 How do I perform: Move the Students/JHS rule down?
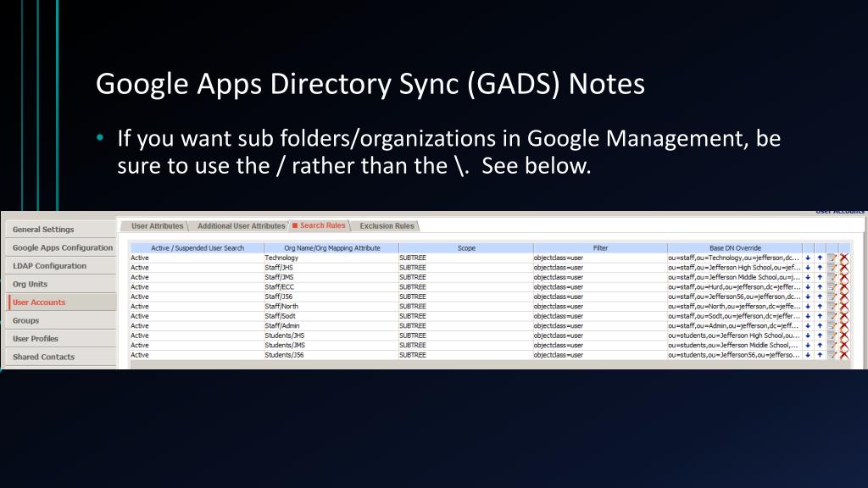808,335
